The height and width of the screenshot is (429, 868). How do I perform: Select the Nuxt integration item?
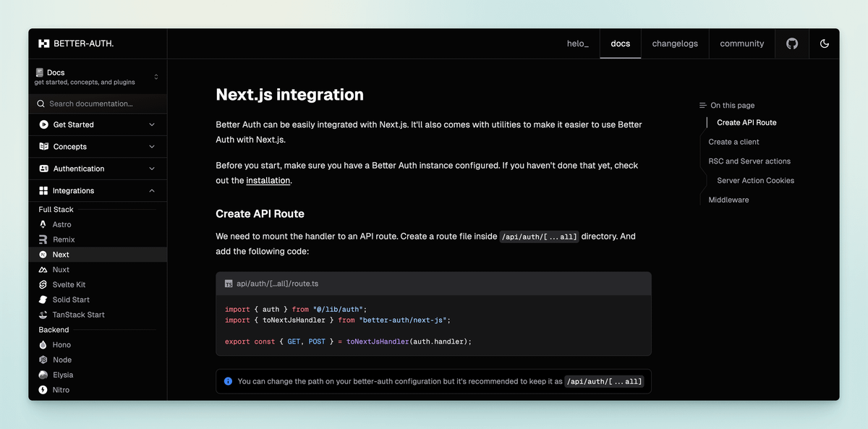click(61, 270)
